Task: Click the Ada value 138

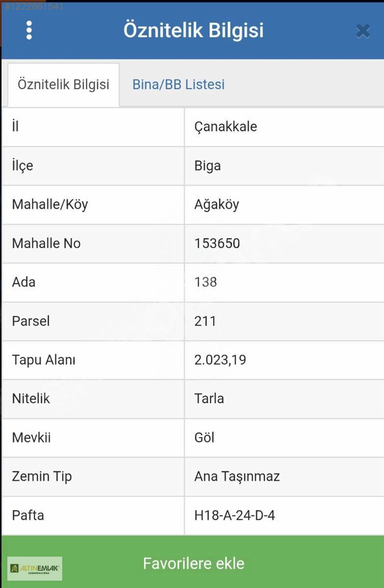Action: pyautogui.click(x=206, y=282)
